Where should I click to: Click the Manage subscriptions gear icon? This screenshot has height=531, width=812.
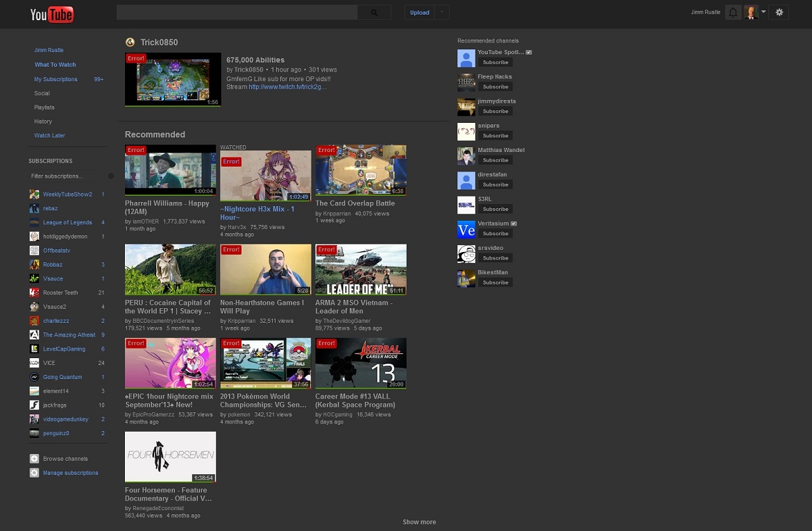click(x=34, y=473)
